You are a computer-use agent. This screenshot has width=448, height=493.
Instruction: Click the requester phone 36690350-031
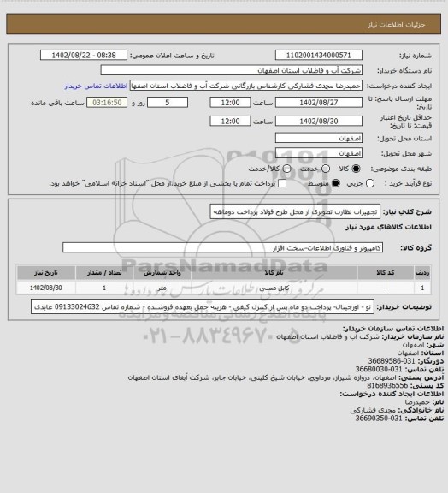379,419
